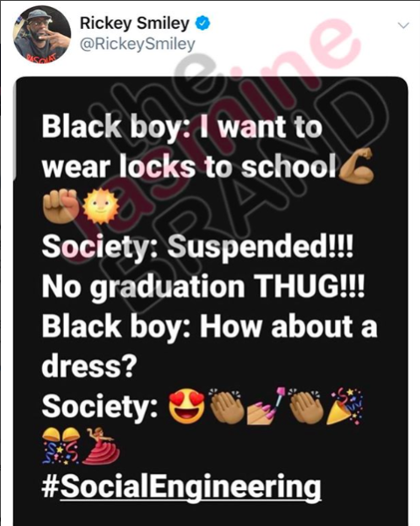Click the raised fist emoji
This screenshot has height=526, width=420.
coord(61,206)
